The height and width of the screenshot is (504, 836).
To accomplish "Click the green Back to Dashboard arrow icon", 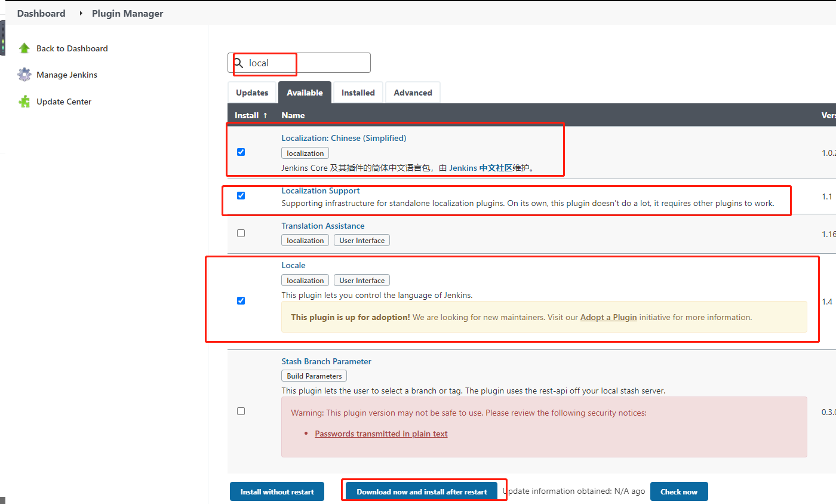I will coord(24,48).
